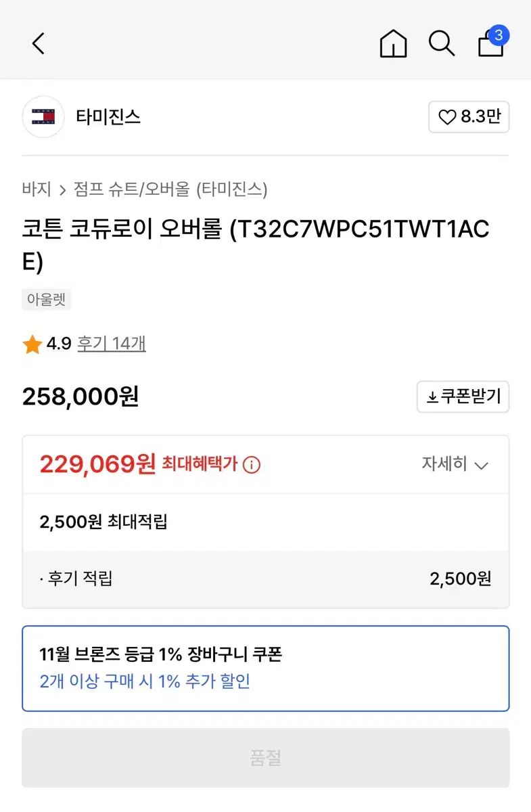Tap 2개 이상 구매 시 추가 할인 link
This screenshot has height=812, width=531.
click(x=145, y=681)
